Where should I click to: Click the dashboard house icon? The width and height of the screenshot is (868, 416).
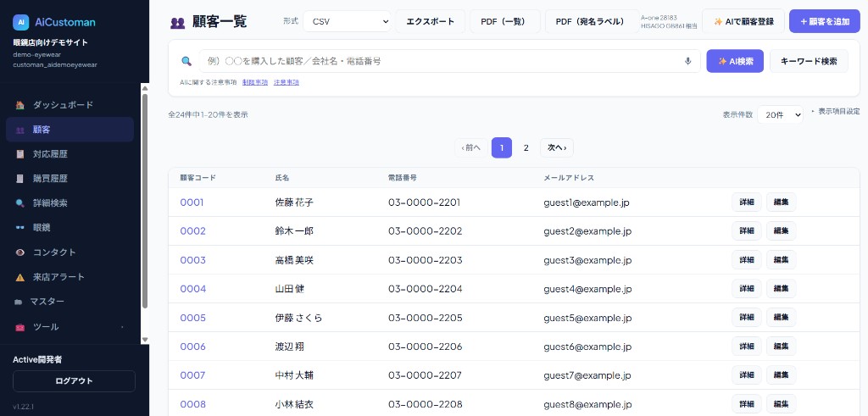coord(20,105)
